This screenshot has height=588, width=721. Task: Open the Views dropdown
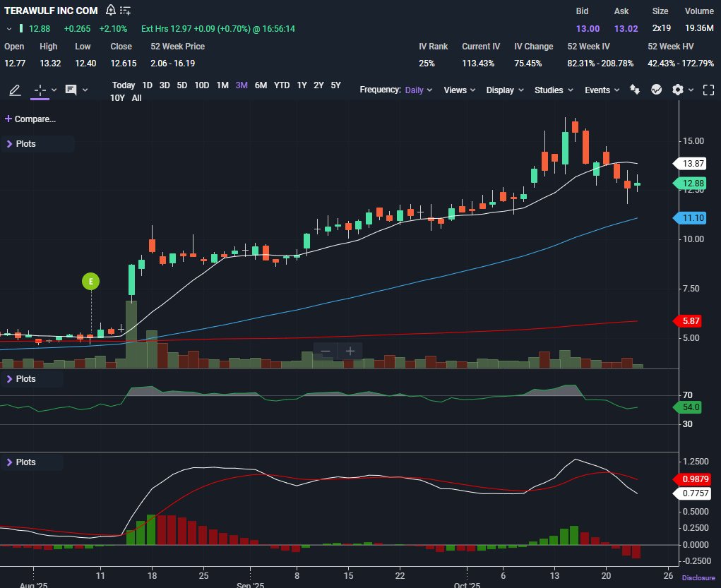tap(459, 90)
